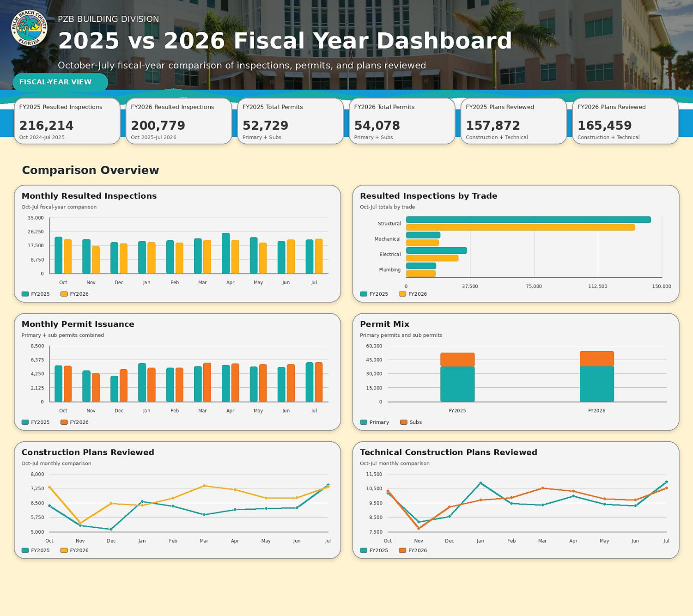Click the Comparison Overview heading
The height and width of the screenshot is (616, 693).
91,170
